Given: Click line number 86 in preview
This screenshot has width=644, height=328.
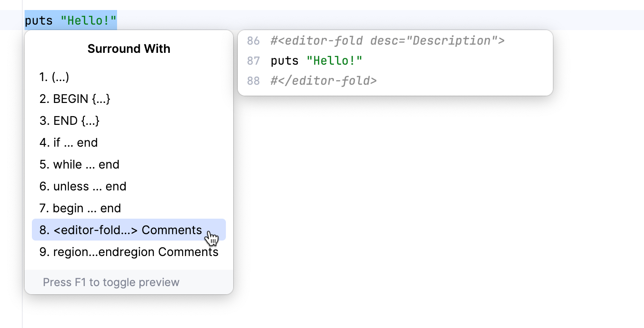Looking at the screenshot, I should coord(253,41).
